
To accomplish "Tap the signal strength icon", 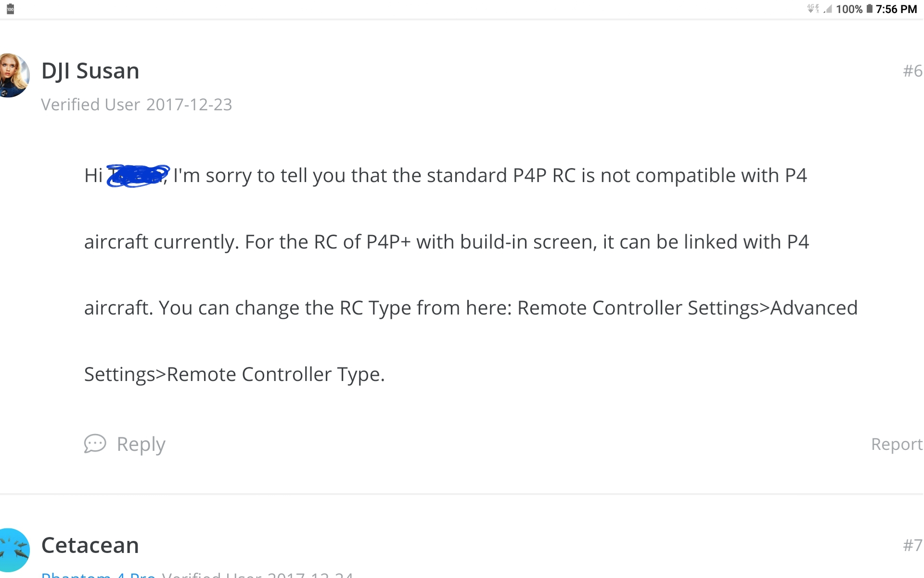I will [x=828, y=9].
